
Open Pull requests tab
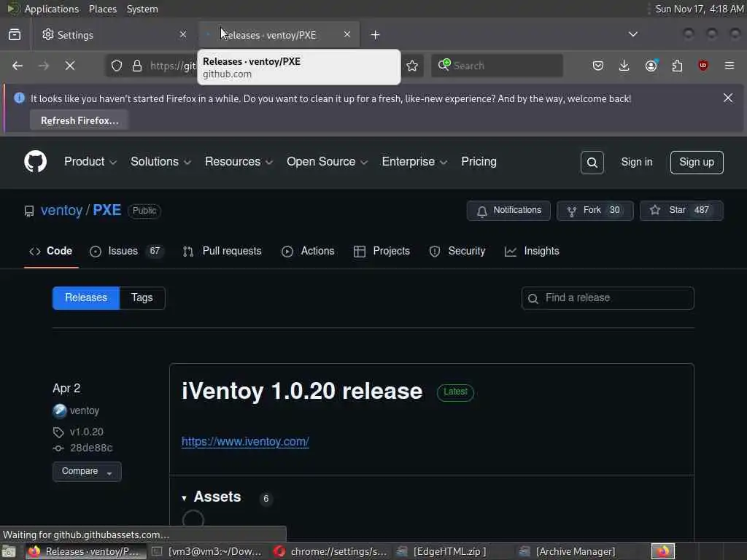click(x=222, y=251)
